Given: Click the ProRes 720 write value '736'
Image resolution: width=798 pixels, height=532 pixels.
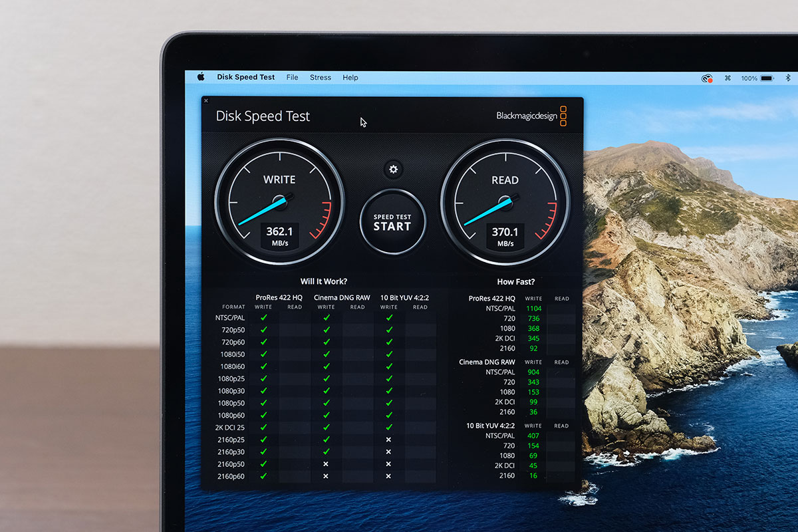Looking at the screenshot, I should point(533,319).
